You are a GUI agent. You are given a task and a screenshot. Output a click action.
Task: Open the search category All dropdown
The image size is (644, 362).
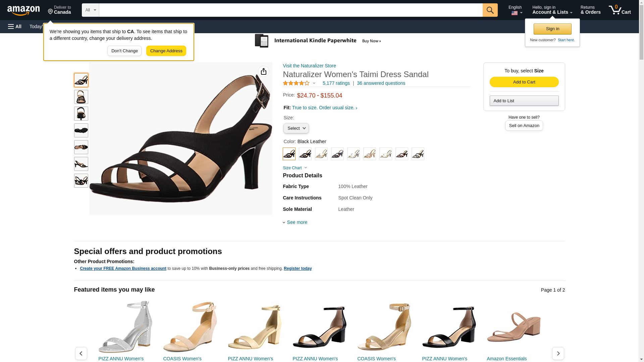[90, 10]
